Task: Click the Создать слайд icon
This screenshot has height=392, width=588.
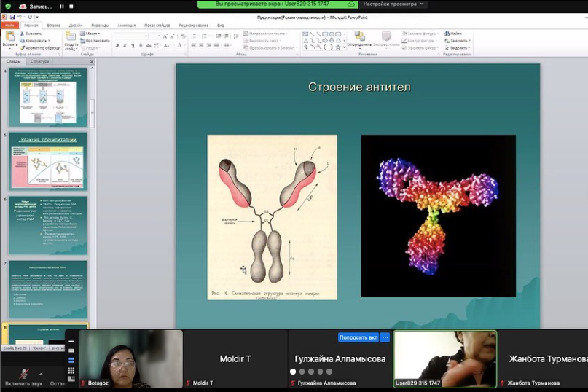Action: [71, 36]
